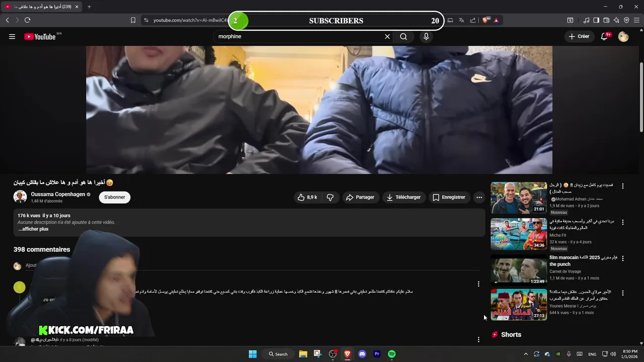This screenshot has width=644, height=362.
Task: Open Brave Rewards triangle icon
Action: click(x=496, y=20)
